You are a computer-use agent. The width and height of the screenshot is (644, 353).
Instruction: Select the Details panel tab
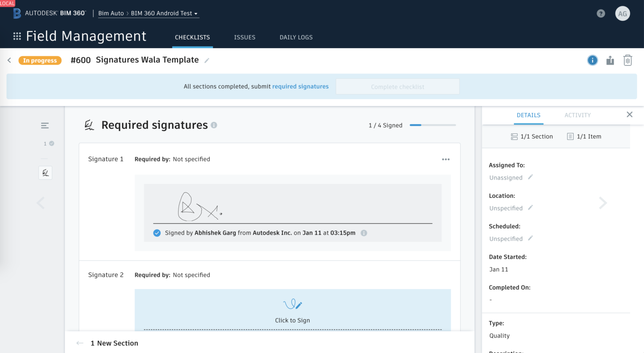[x=529, y=115]
